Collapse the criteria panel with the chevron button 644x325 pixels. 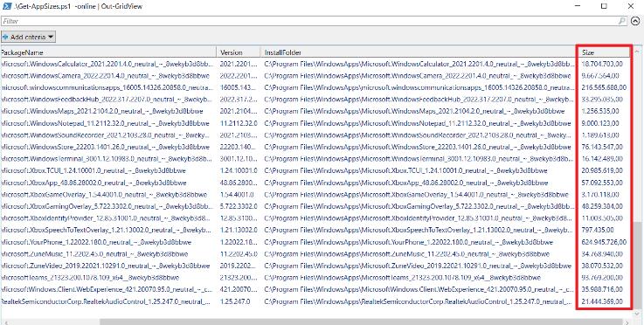point(635,21)
